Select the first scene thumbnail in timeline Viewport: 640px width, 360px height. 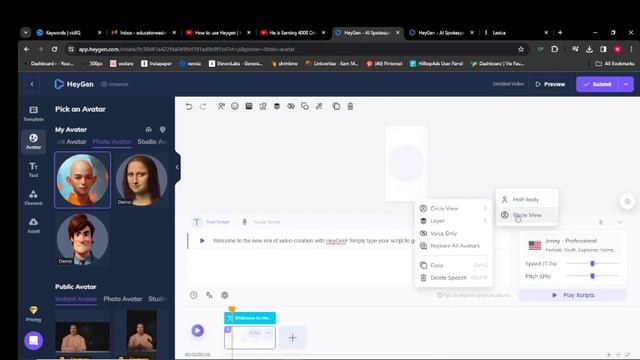click(250, 338)
